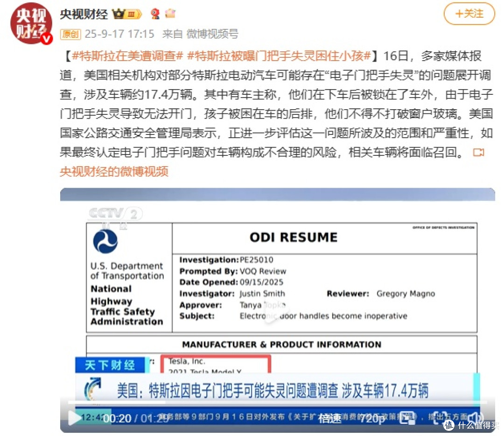The width and height of the screenshot is (504, 436).
Task: Enable picture-in-picture mode icon
Action: [407, 418]
